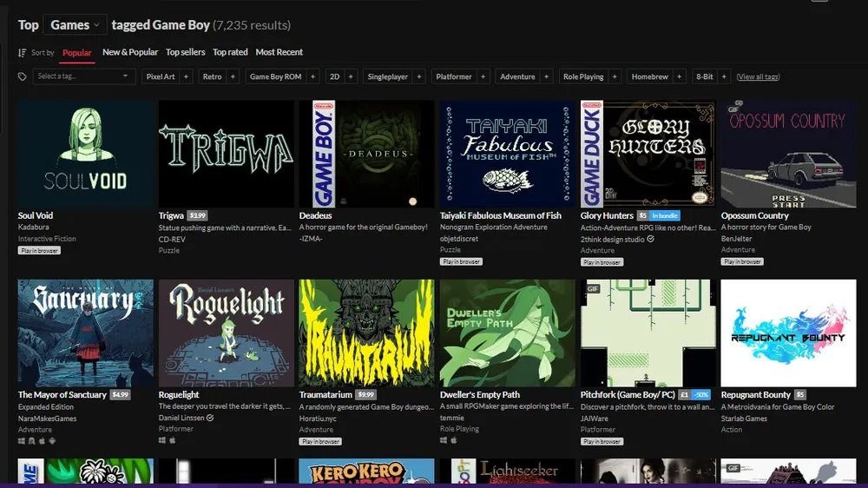Viewport: 868px width, 488px height.
Task: Add the Homebrew tag plus icon
Action: coord(680,77)
